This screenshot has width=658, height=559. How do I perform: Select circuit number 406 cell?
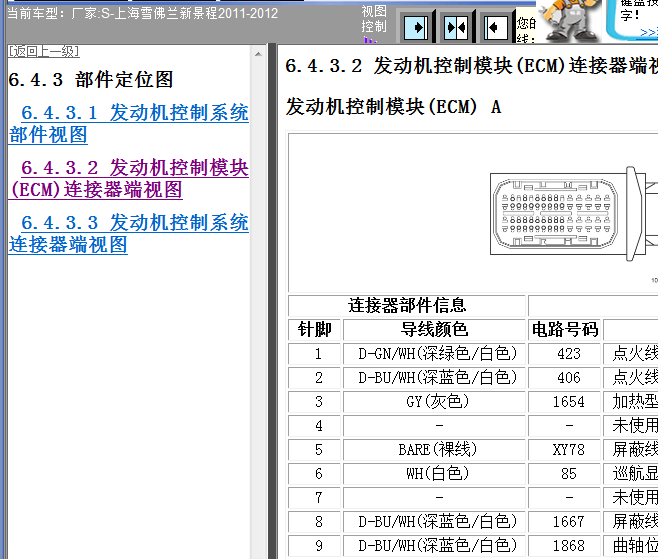click(x=565, y=378)
